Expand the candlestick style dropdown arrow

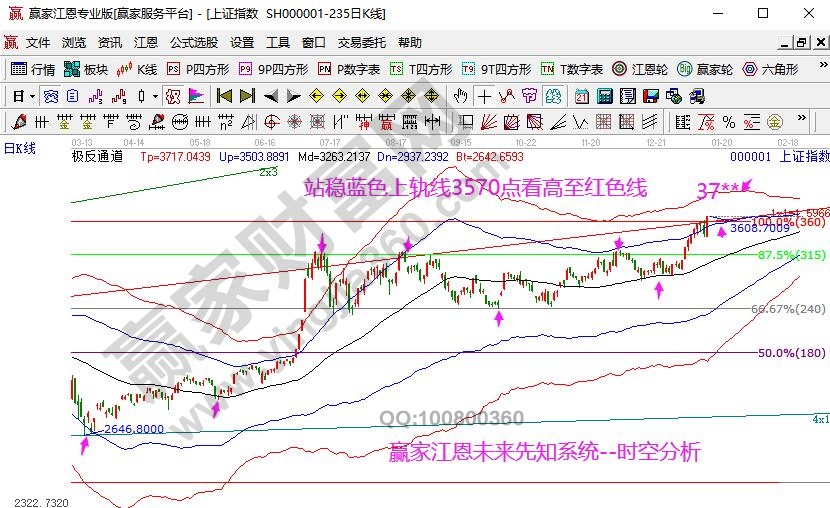coord(155,96)
